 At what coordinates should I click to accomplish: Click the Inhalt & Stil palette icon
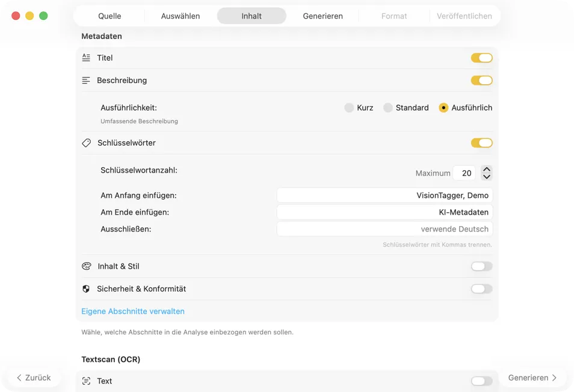(x=86, y=266)
